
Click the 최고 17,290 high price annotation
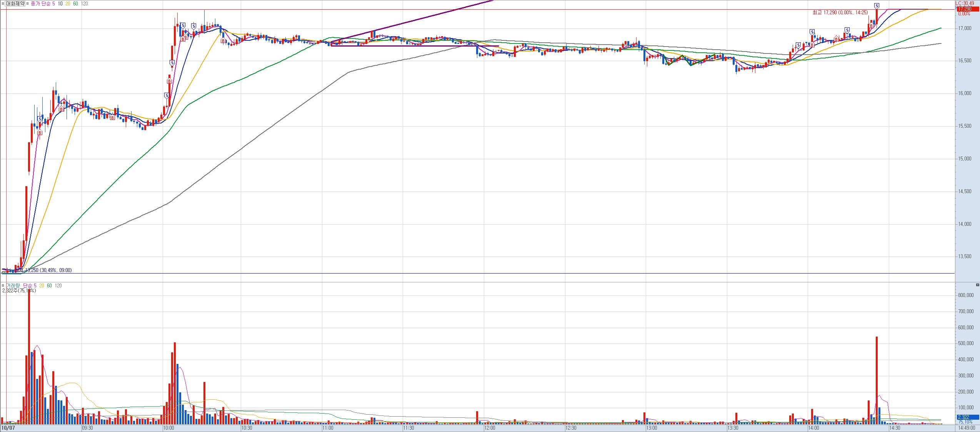[840, 13]
